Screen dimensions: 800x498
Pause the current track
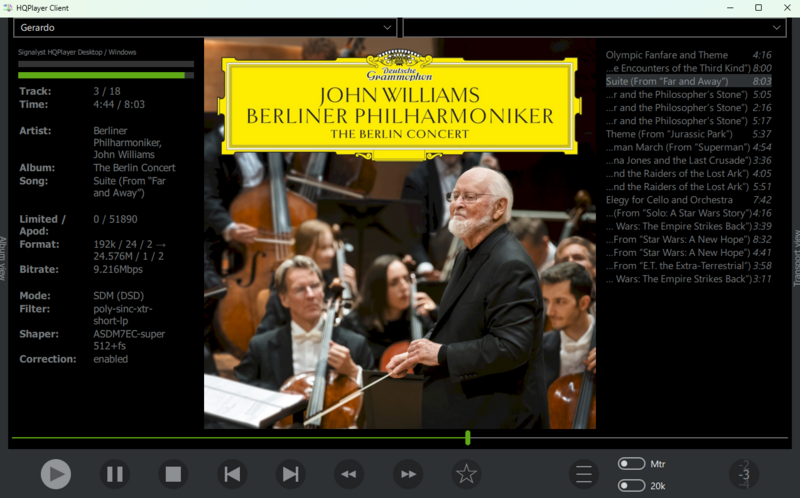(x=114, y=474)
